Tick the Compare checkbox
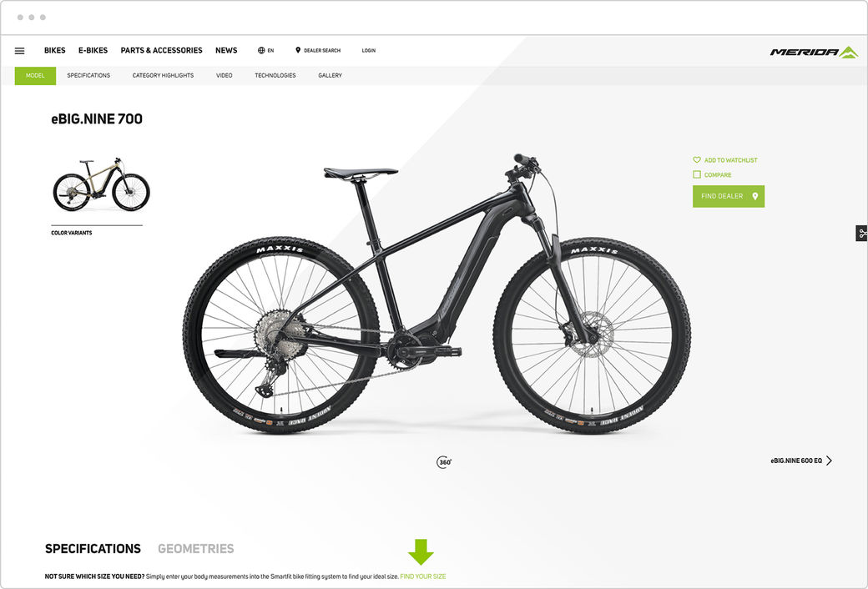Screen dimensions: 868x589 coord(697,174)
